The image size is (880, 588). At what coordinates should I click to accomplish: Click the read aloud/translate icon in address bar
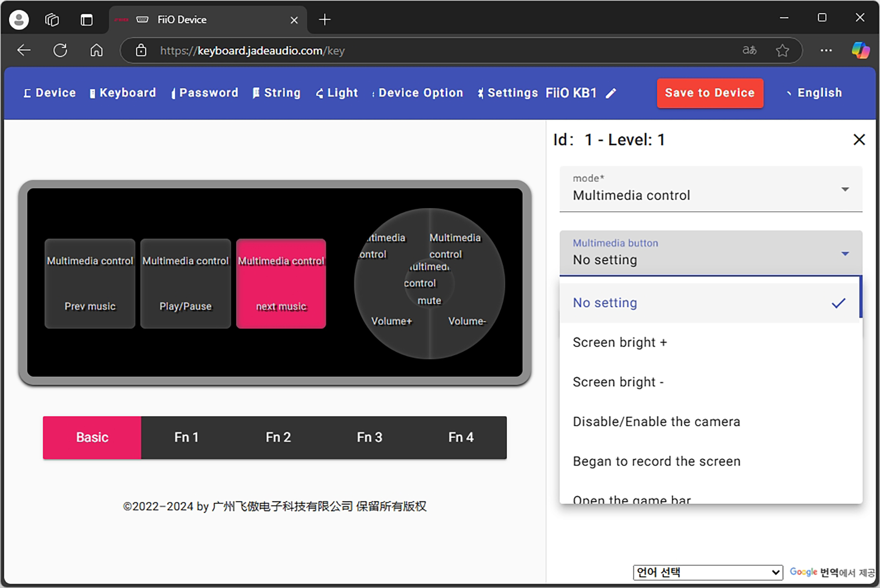click(x=749, y=51)
